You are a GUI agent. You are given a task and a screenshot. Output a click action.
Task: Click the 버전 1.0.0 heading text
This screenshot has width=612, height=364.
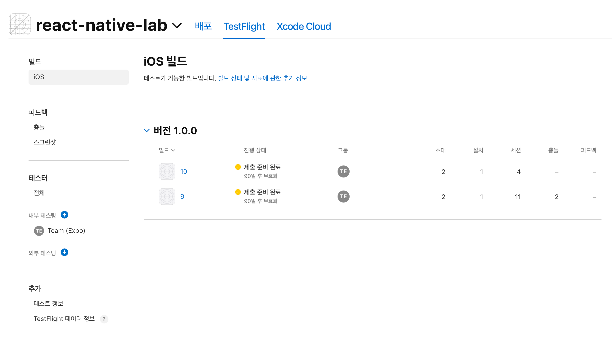coord(175,131)
